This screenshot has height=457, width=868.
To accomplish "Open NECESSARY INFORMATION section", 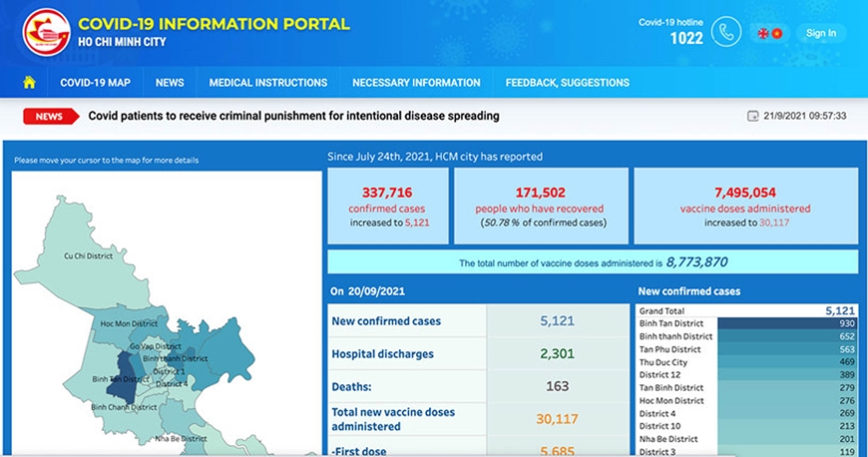I will tap(416, 83).
